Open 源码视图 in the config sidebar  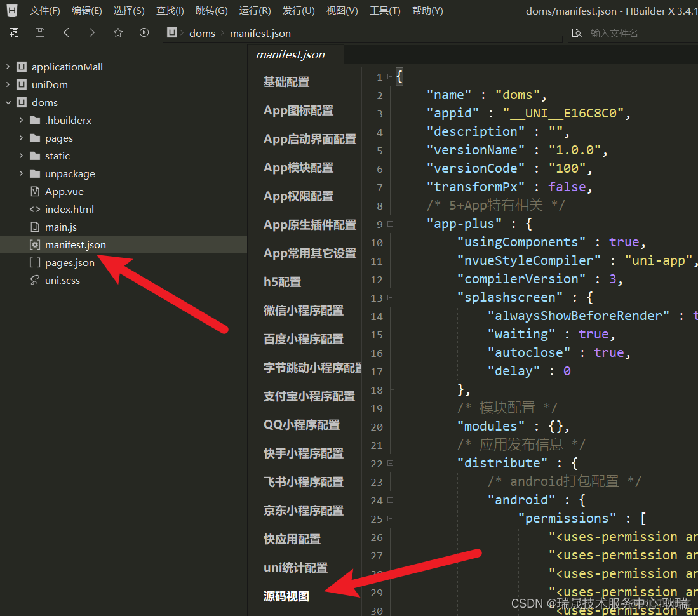286,596
